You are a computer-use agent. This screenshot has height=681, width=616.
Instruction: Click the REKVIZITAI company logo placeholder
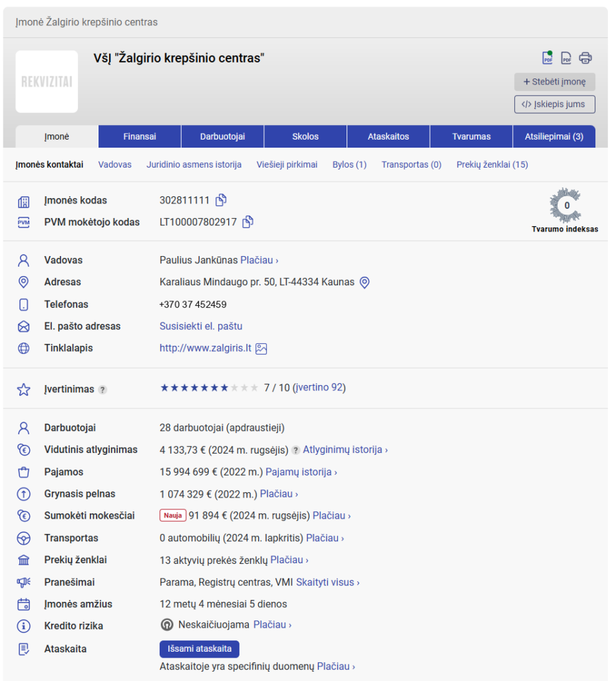click(47, 82)
